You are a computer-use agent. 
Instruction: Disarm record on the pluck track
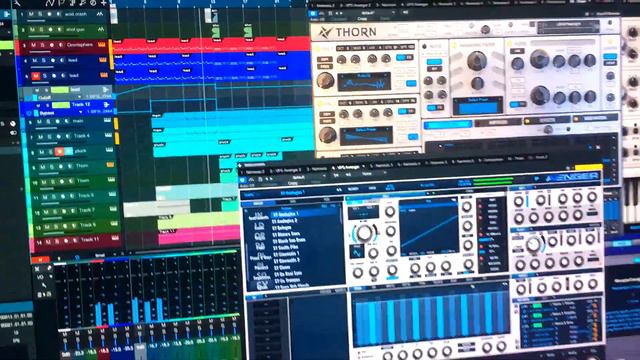tap(60, 151)
